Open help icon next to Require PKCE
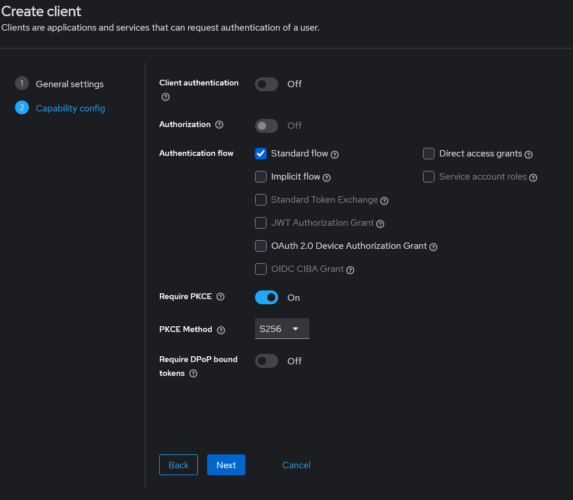The image size is (573, 500). [220, 297]
